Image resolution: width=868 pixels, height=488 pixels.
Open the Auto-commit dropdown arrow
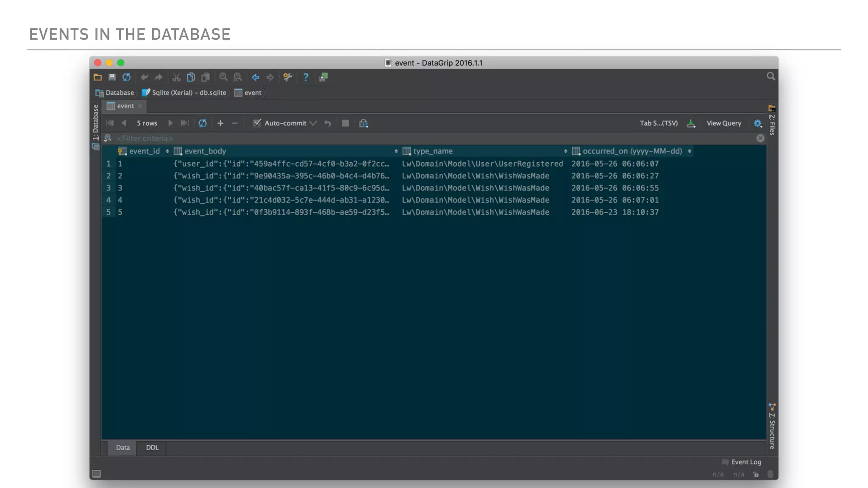pyautogui.click(x=313, y=123)
